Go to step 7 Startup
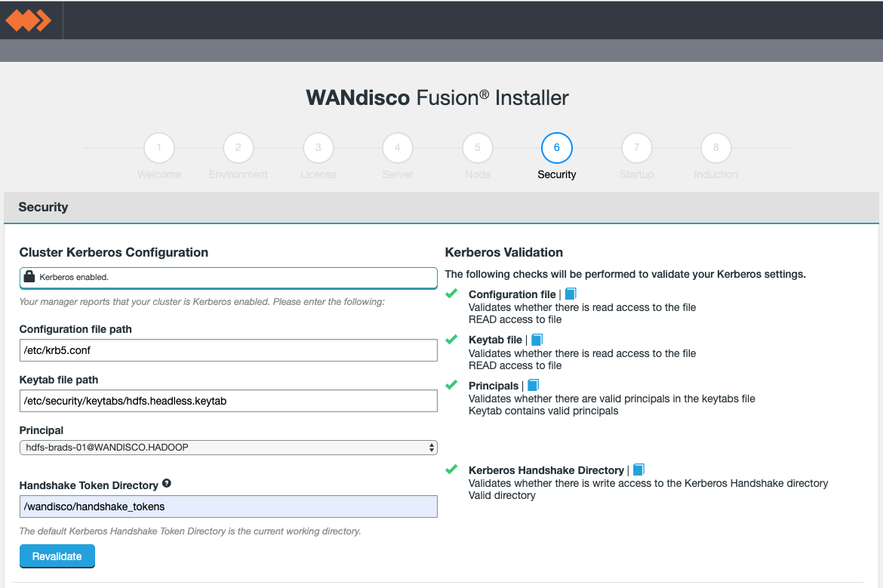Image resolution: width=883 pixels, height=588 pixels. [637, 147]
